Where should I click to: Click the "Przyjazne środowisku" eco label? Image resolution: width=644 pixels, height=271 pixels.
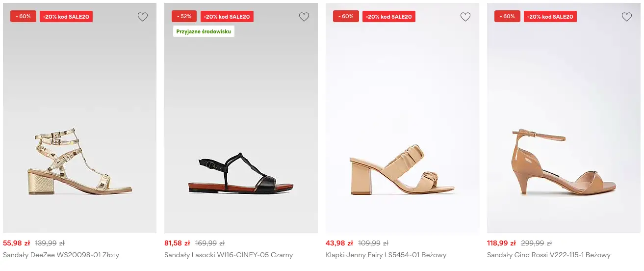pos(204,31)
